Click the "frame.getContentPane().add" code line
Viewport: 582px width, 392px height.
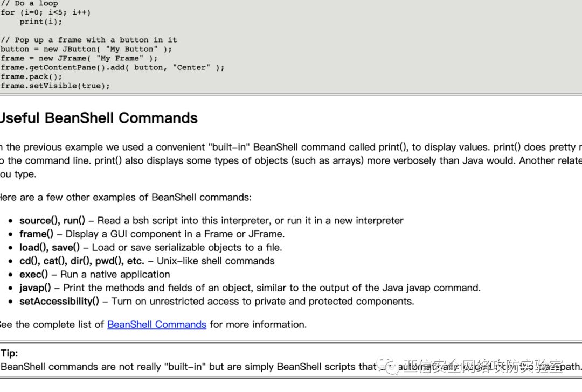coord(112,67)
